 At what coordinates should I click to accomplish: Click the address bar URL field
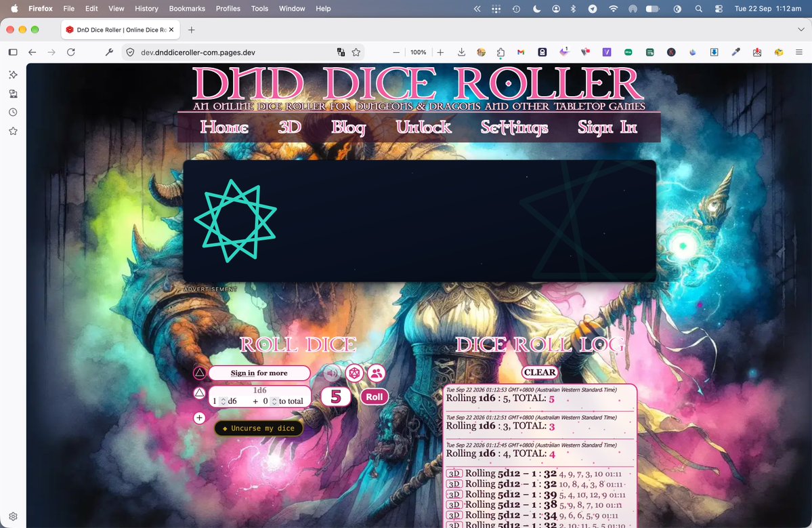[x=236, y=52]
